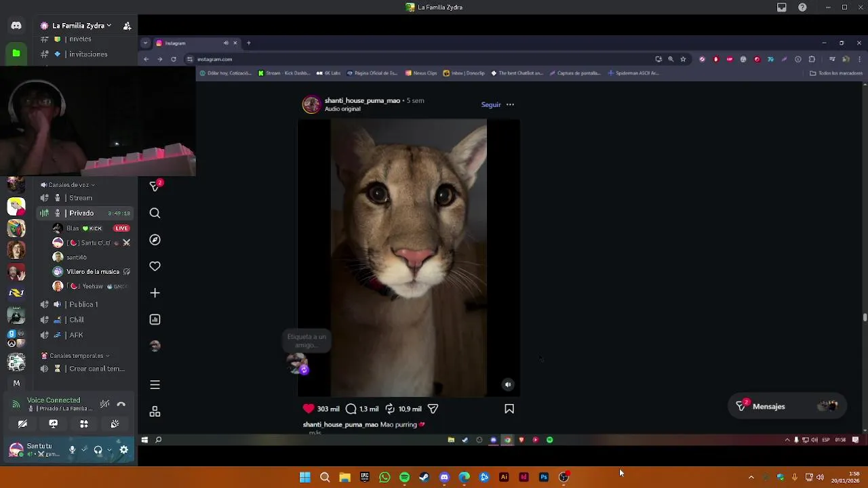
Task: Open La Familia Zydra server menu
Action: point(77,26)
